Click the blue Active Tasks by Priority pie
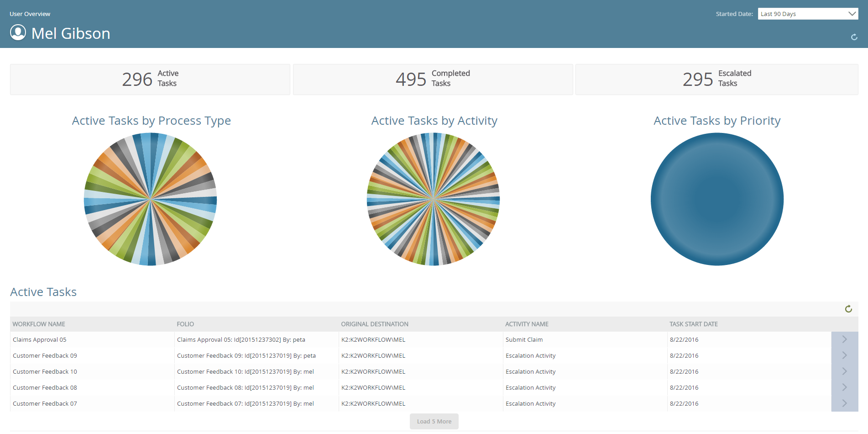 [x=717, y=199]
